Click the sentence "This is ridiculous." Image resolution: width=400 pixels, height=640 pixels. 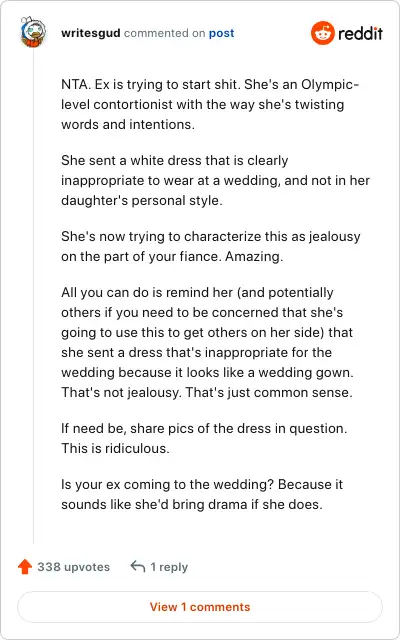click(x=115, y=449)
